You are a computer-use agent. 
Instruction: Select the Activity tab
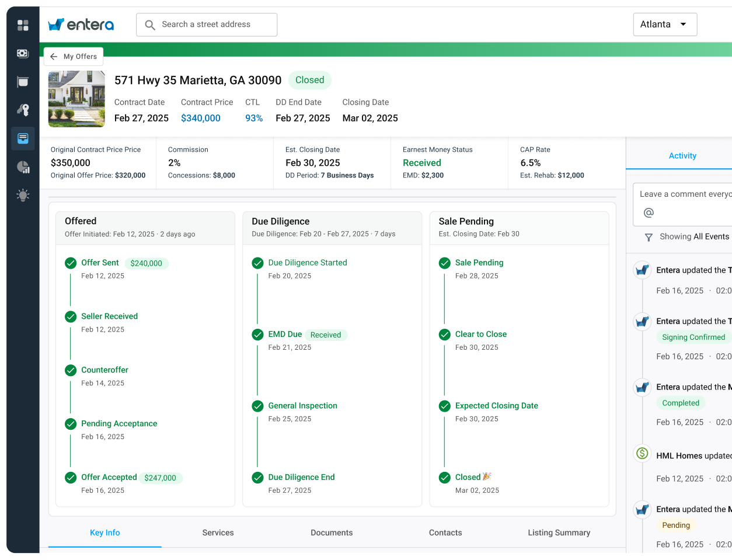682,156
